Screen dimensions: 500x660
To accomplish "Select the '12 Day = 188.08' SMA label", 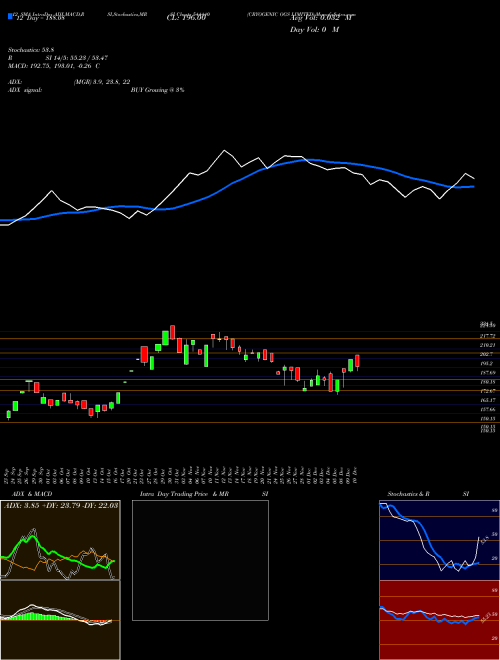I will tap(40, 18).
